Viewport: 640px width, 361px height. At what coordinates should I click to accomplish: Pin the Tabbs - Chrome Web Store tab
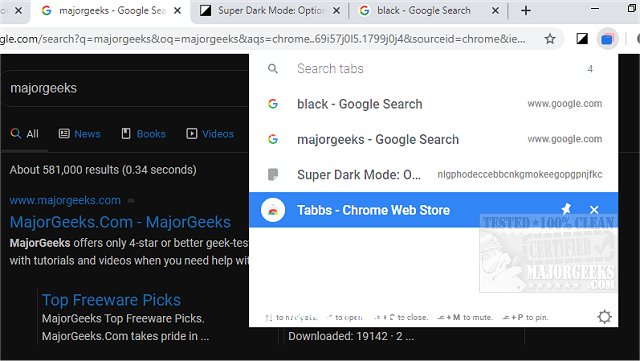pyautogui.click(x=566, y=209)
